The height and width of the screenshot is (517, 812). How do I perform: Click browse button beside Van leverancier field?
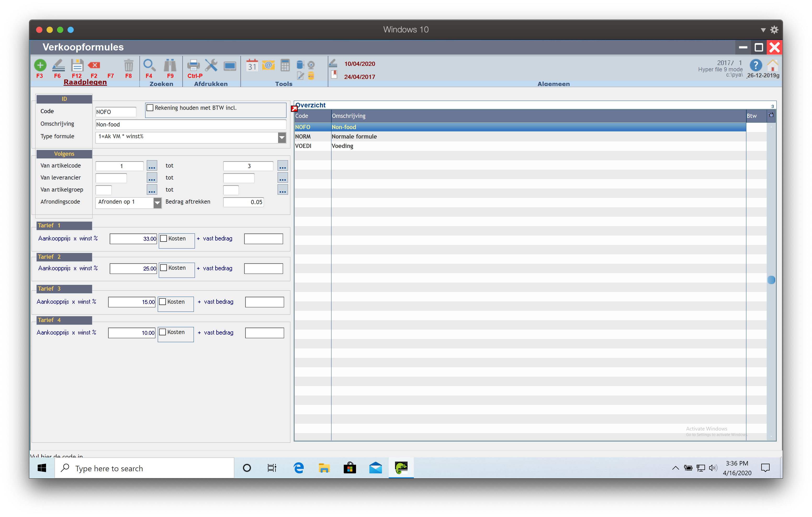coord(152,178)
